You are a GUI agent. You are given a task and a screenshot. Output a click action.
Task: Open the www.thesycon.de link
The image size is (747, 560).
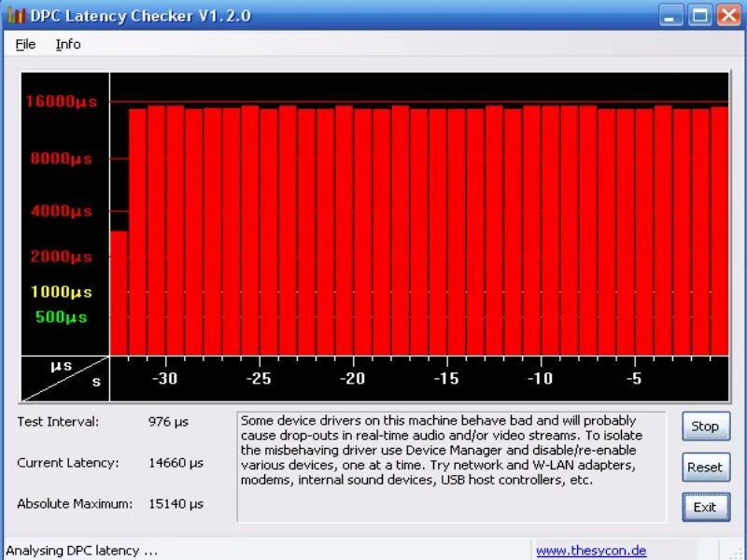591,551
